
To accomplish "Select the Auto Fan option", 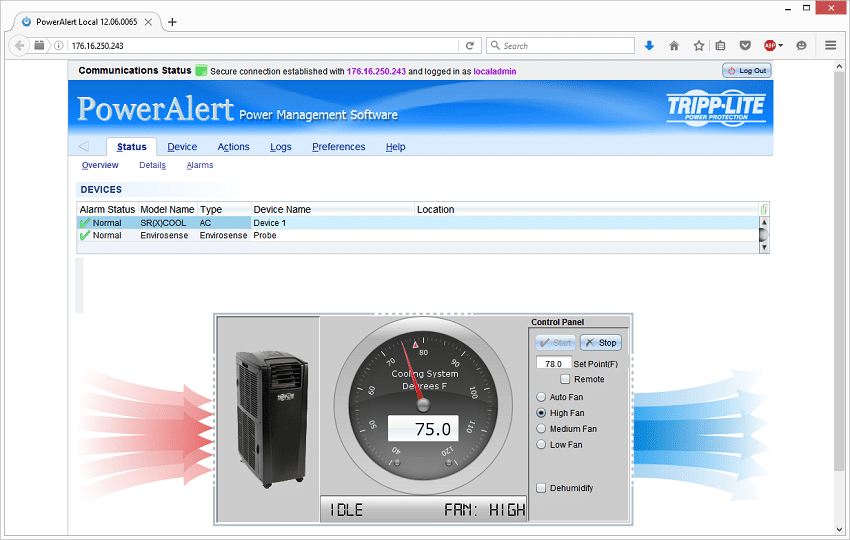I will pyautogui.click(x=541, y=397).
